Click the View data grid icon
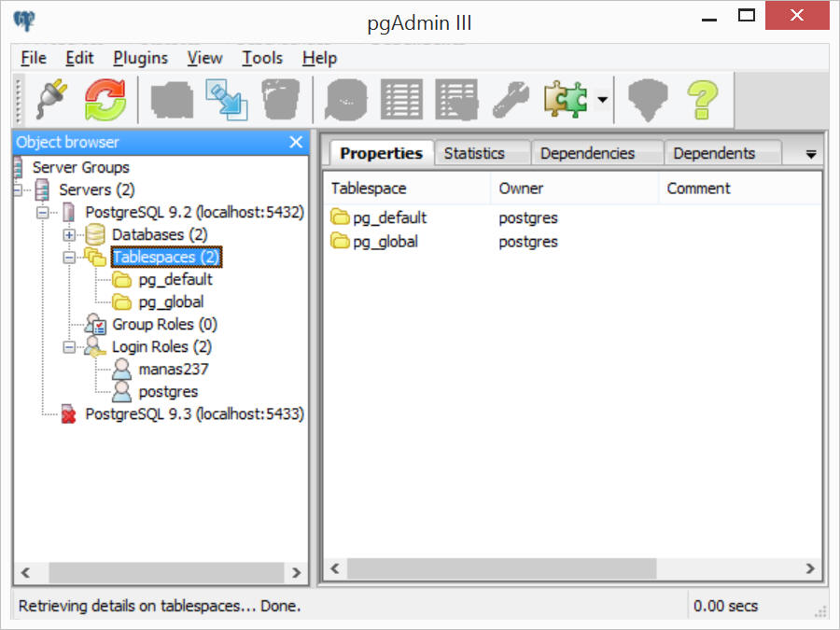This screenshot has height=630, width=840. point(401,100)
